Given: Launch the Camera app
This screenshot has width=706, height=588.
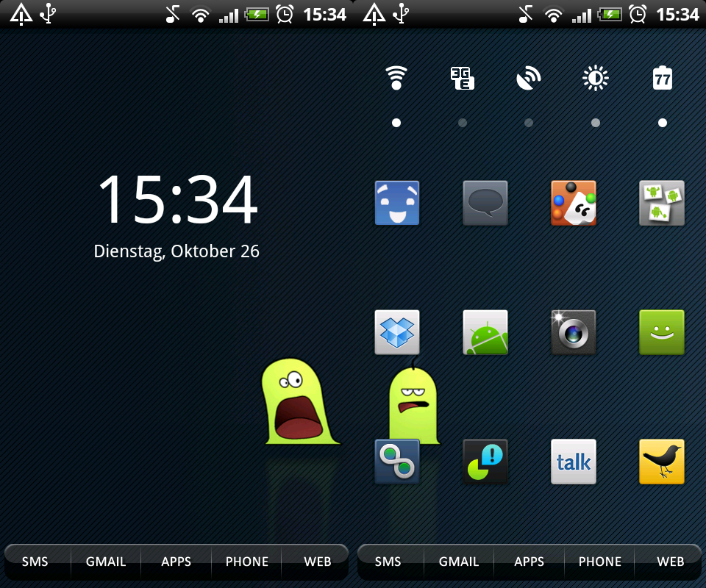Looking at the screenshot, I should click(574, 332).
